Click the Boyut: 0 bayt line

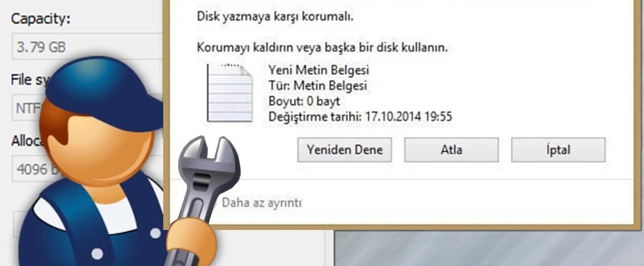(304, 101)
